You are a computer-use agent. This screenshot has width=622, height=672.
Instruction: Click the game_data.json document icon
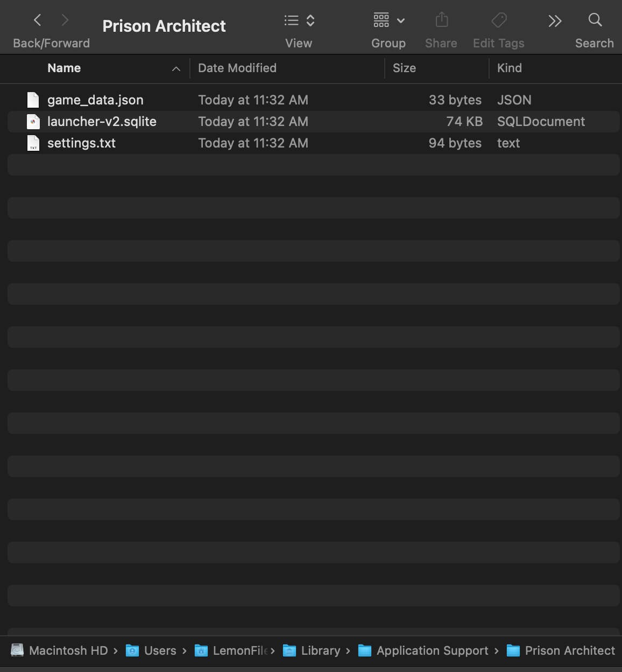click(x=33, y=100)
